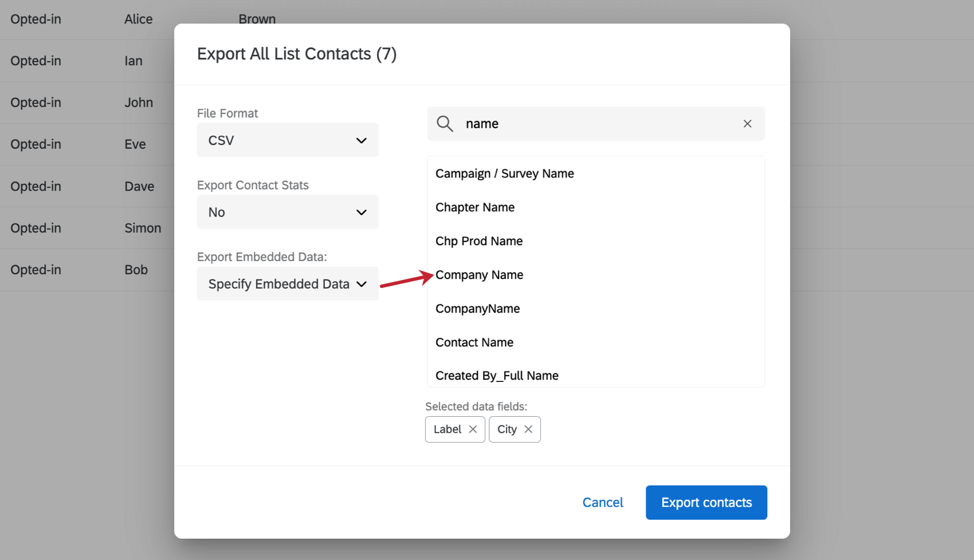Select Contact Name embedded data field
The width and height of the screenshot is (974, 560).
point(474,342)
